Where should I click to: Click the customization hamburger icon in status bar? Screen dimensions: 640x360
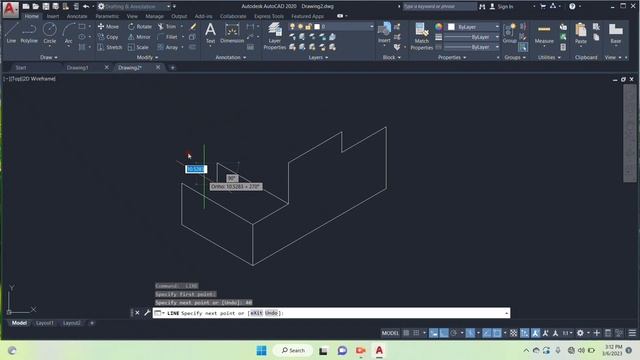(x=632, y=333)
